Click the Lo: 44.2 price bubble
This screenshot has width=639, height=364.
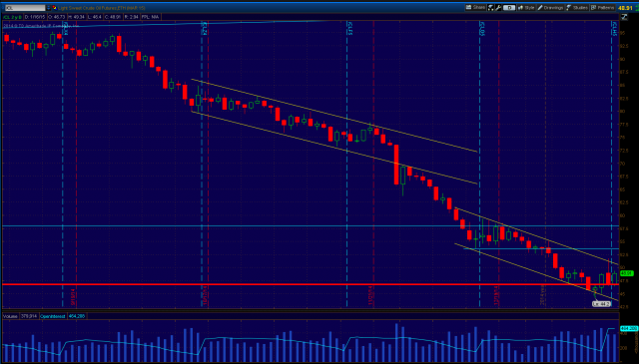point(601,304)
